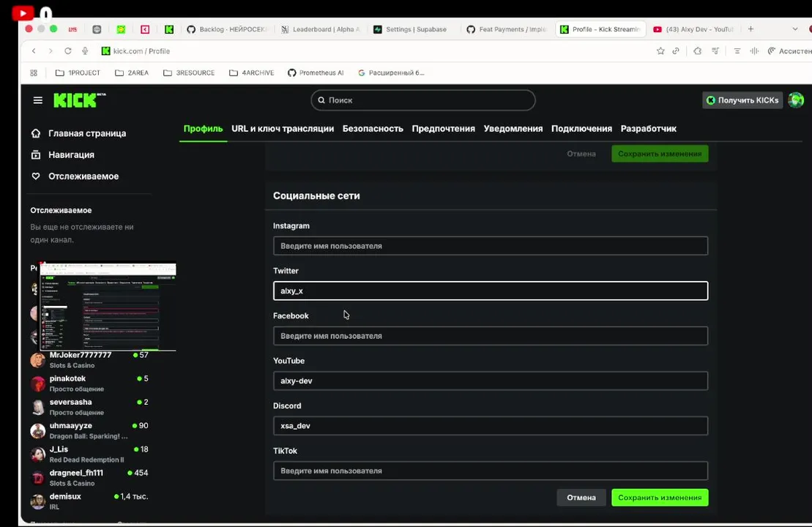Open Предпочтения settings tab
This screenshot has width=812, height=527.
tap(443, 128)
